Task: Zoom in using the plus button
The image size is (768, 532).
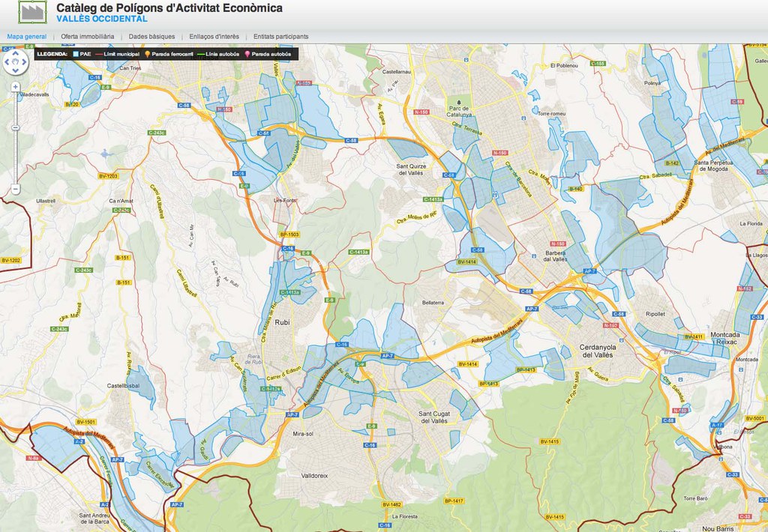Action: click(15, 87)
